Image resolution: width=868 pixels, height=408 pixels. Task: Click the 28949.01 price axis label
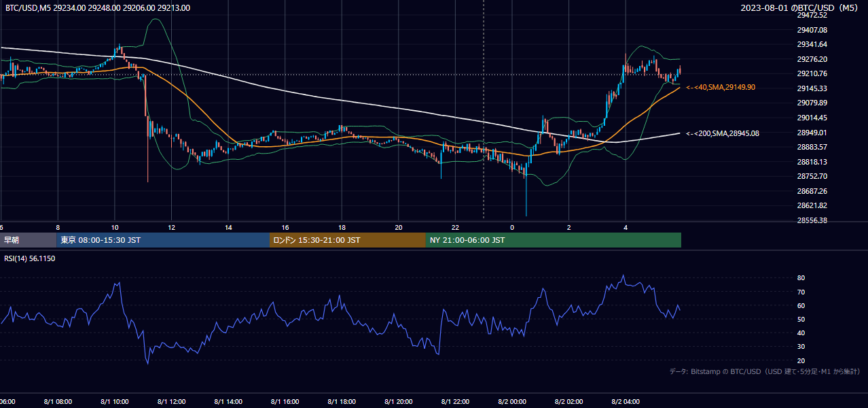pyautogui.click(x=812, y=132)
